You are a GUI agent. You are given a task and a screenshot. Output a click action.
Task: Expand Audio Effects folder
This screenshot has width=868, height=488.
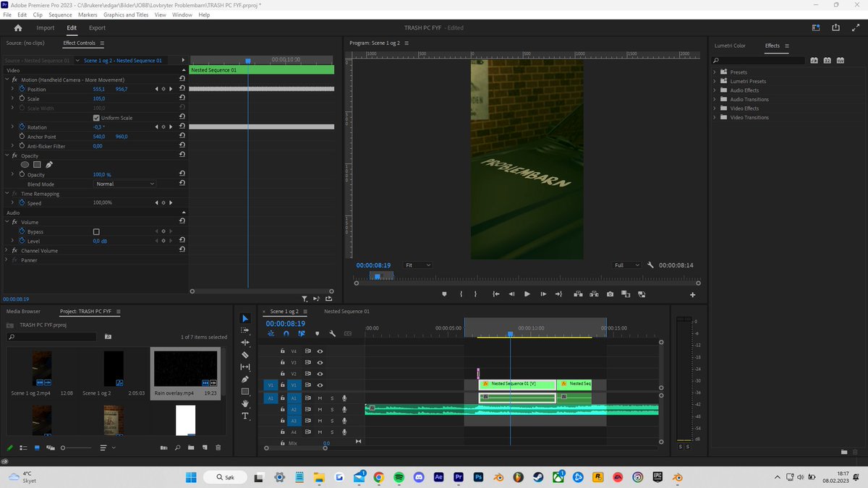click(715, 90)
